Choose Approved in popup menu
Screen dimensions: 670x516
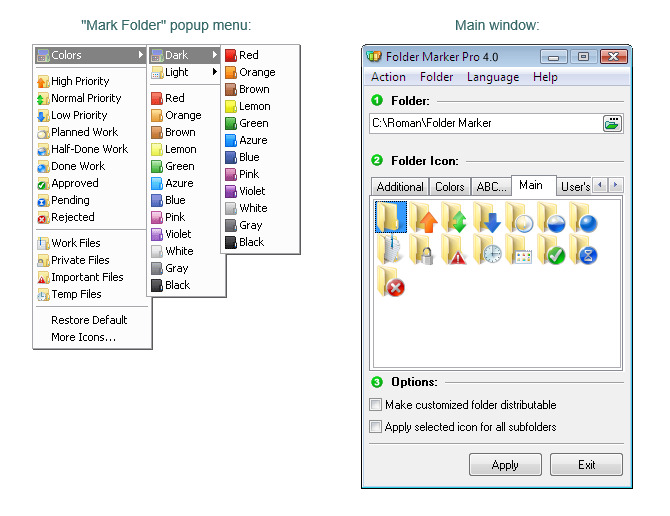tap(91, 183)
